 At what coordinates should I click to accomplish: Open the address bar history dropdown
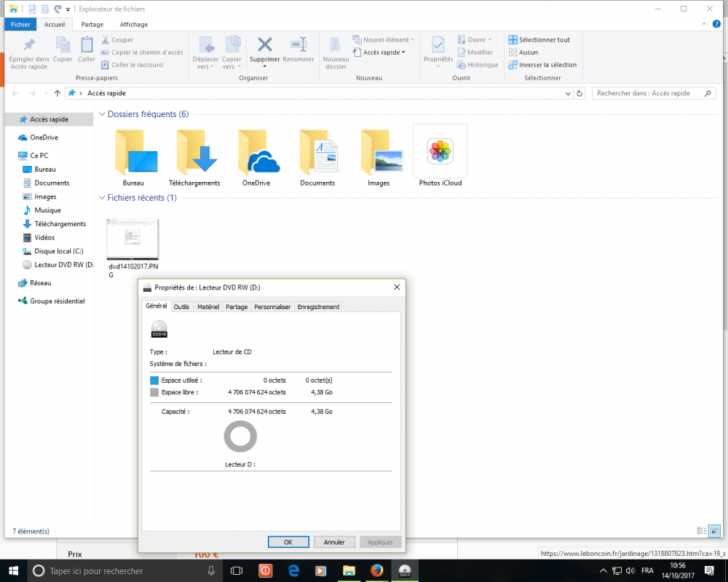[x=568, y=93]
